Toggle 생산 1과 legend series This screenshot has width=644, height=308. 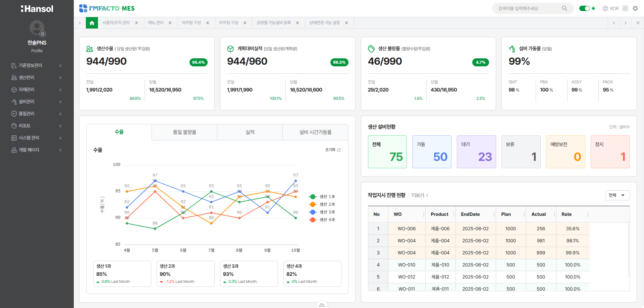click(322, 197)
